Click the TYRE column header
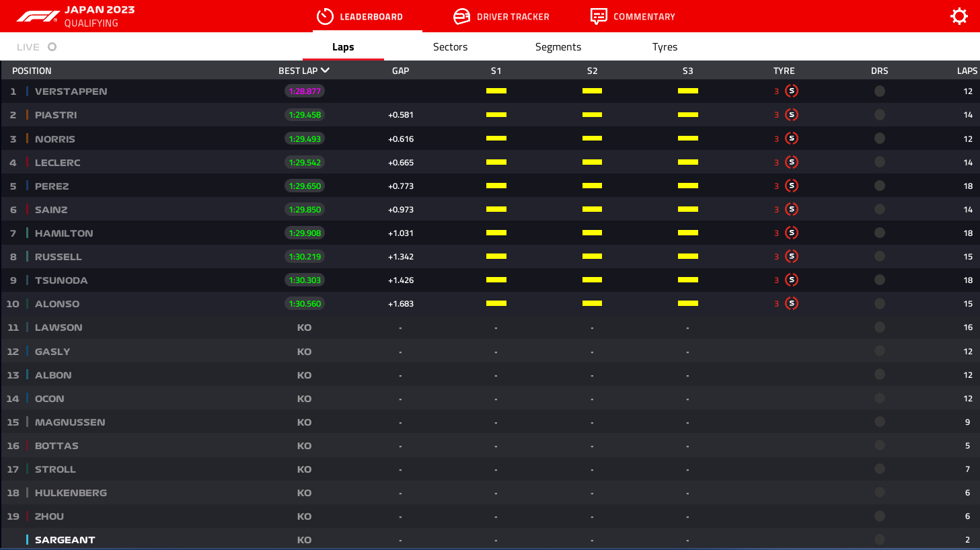980x550 pixels. click(784, 71)
